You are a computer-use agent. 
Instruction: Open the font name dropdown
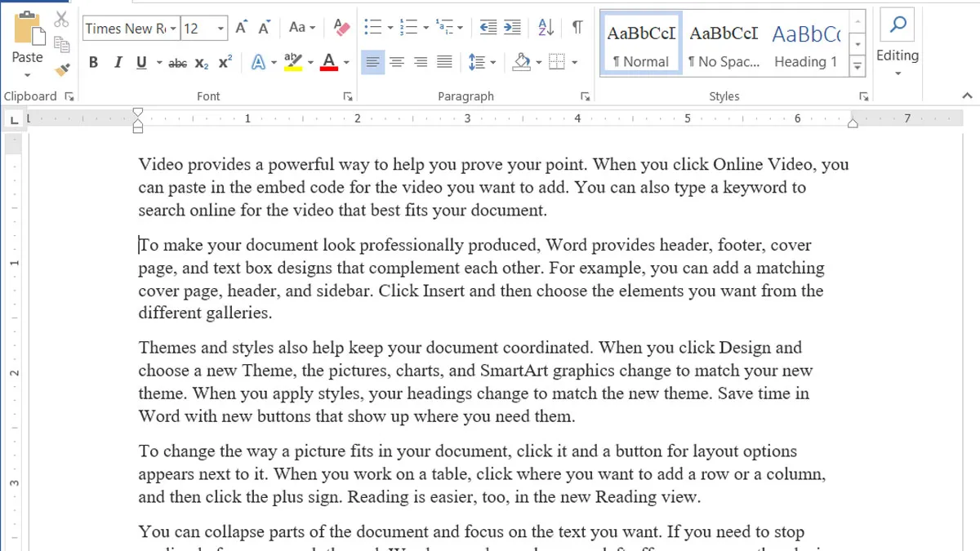(x=171, y=29)
